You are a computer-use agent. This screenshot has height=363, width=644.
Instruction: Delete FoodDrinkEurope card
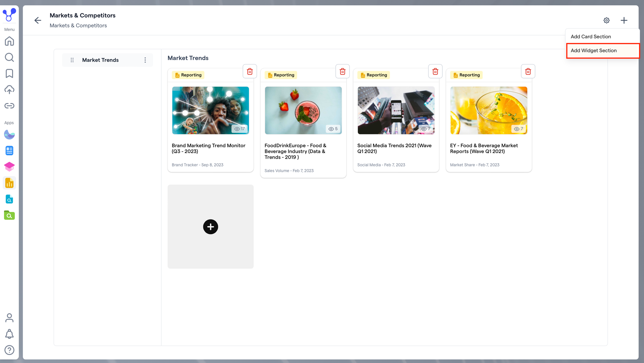342,71
